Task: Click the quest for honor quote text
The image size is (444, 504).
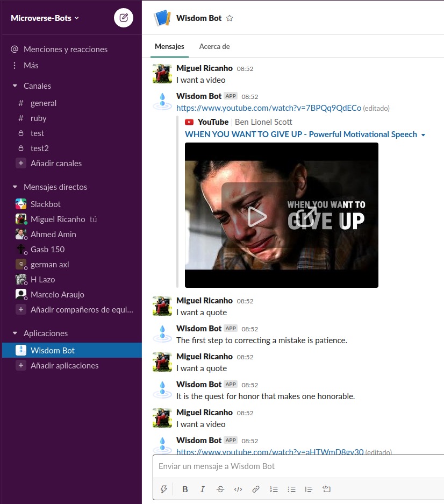Action: click(x=266, y=396)
